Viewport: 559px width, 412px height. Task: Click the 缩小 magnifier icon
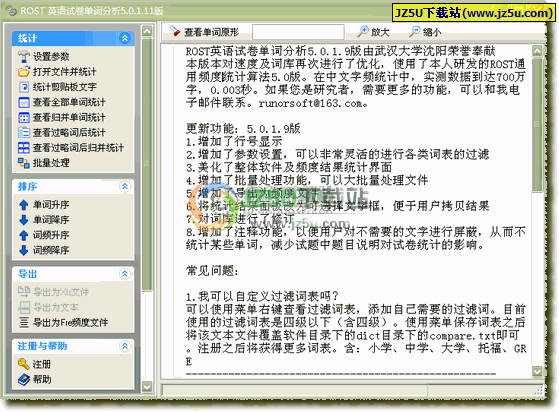415,31
